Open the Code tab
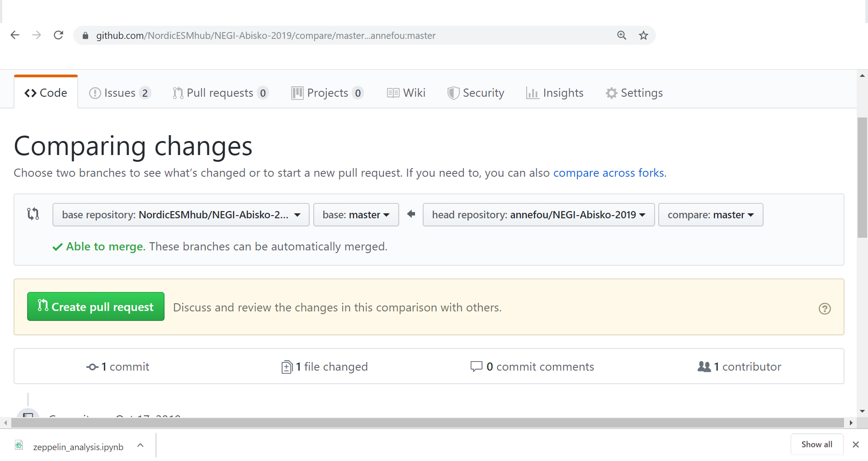Viewport: 868px width, 461px height. click(46, 93)
